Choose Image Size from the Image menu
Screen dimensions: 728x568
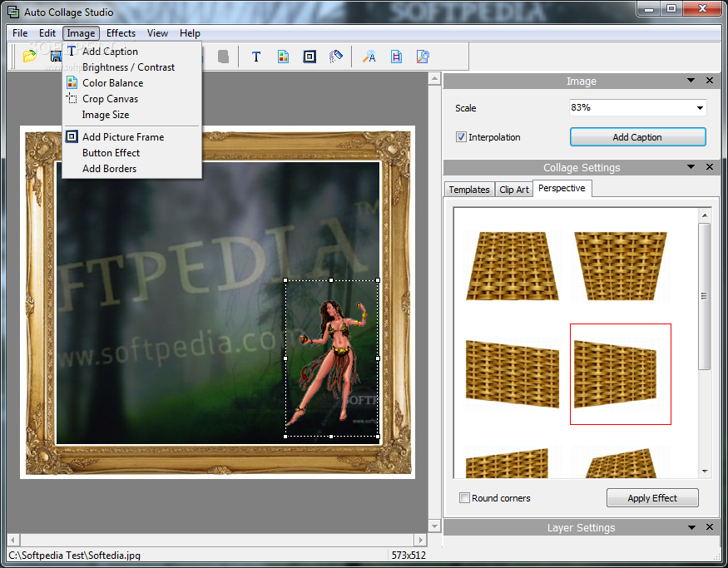(x=106, y=115)
